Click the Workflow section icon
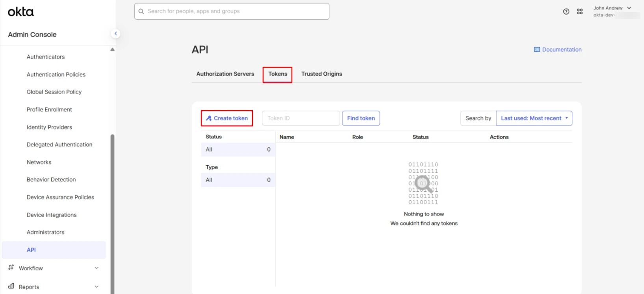 tap(11, 267)
